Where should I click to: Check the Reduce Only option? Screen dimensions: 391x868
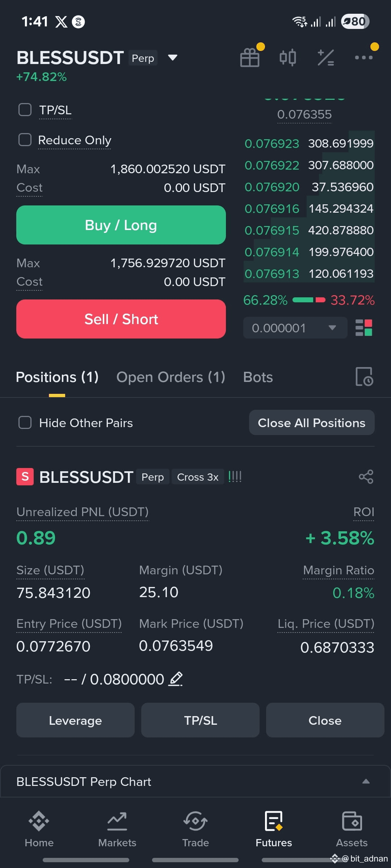point(25,140)
